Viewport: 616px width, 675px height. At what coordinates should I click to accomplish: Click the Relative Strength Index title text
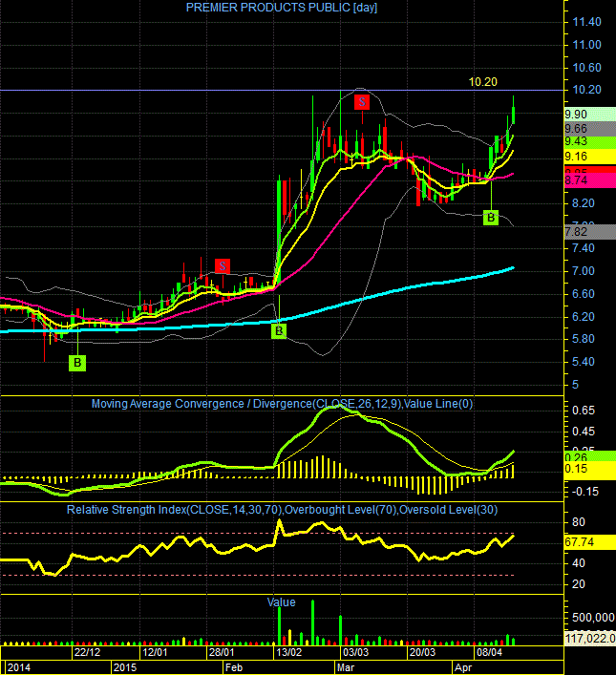[x=282, y=510]
